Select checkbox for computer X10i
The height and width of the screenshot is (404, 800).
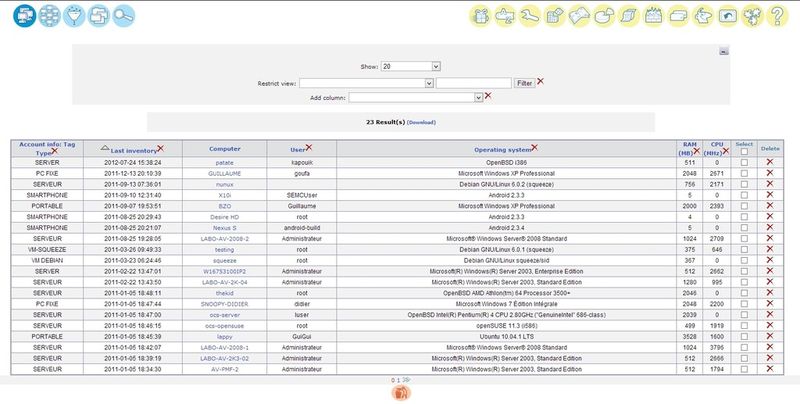pos(744,195)
